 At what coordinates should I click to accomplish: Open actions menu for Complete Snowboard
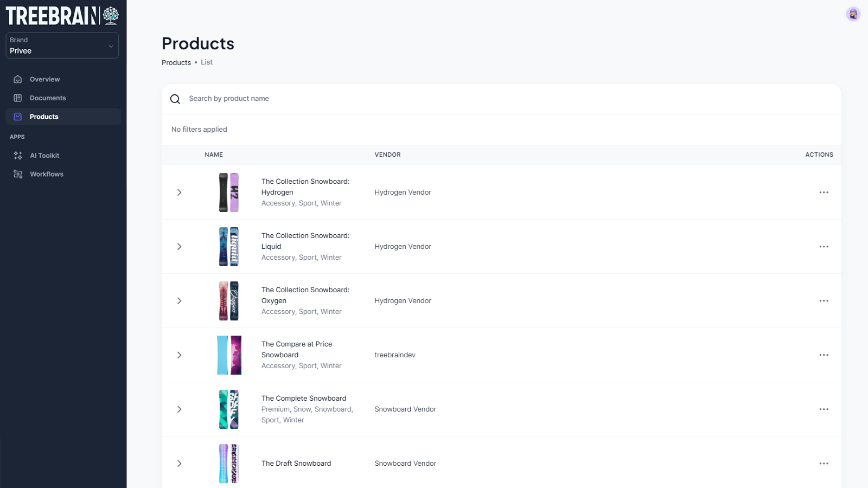tap(824, 409)
